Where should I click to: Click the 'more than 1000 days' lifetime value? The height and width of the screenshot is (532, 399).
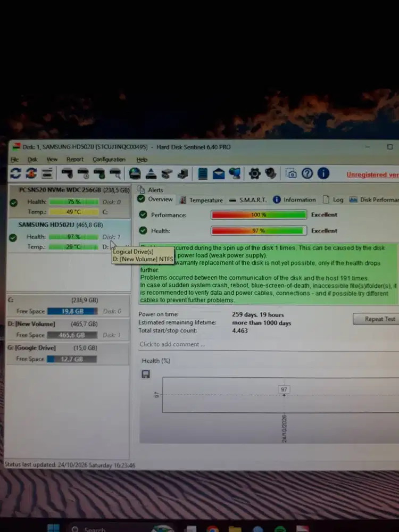(x=262, y=323)
